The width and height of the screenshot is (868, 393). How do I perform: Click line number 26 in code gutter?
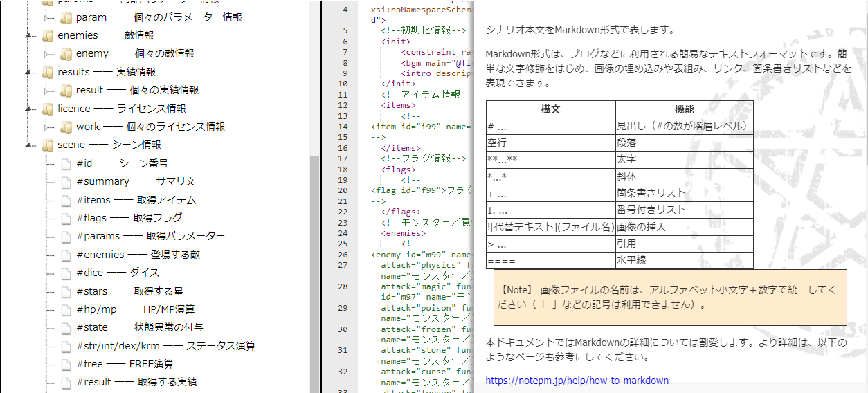tap(343, 255)
